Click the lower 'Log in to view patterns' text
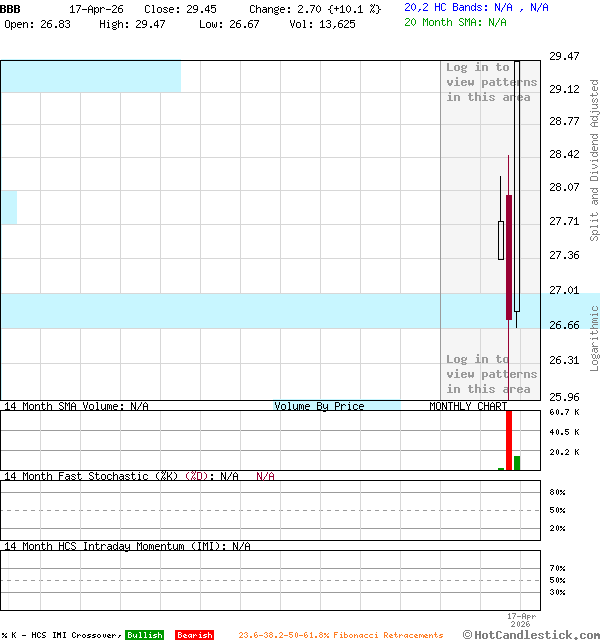Screen dimensions: 600x640 coord(491,374)
